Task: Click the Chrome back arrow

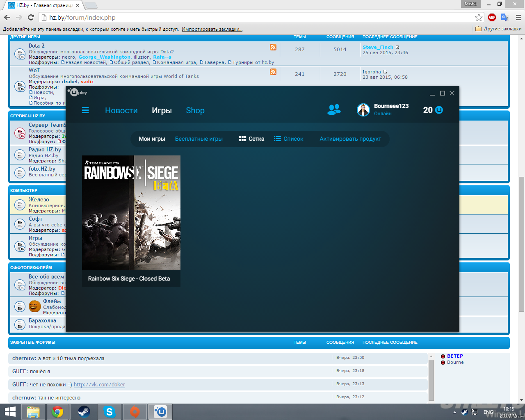Action: pos(7,17)
